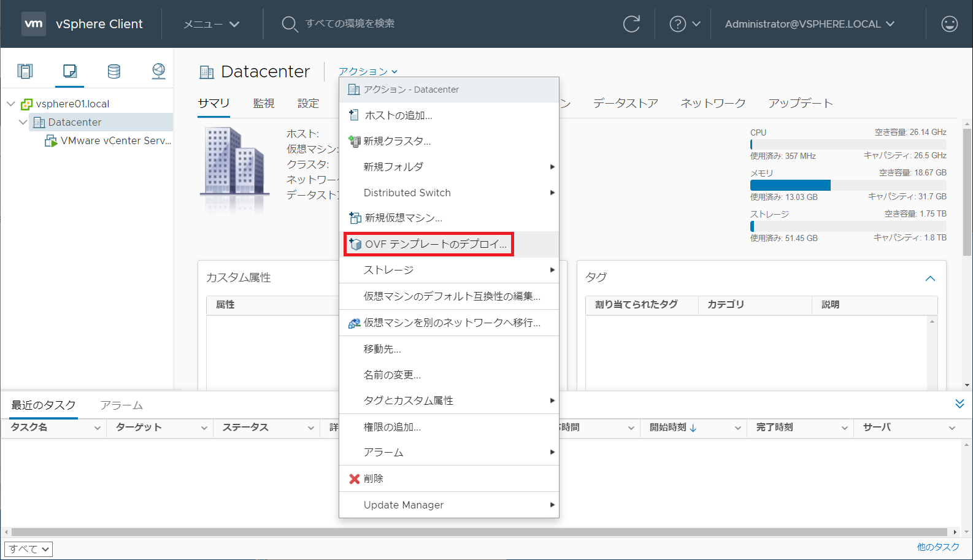Open ステータス column filter dropdown

click(x=310, y=428)
